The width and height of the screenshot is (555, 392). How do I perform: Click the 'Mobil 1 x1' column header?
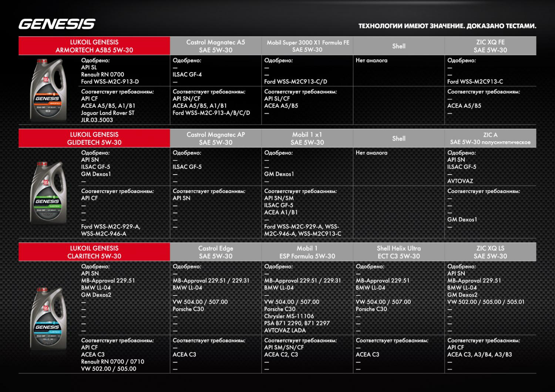pos(307,138)
